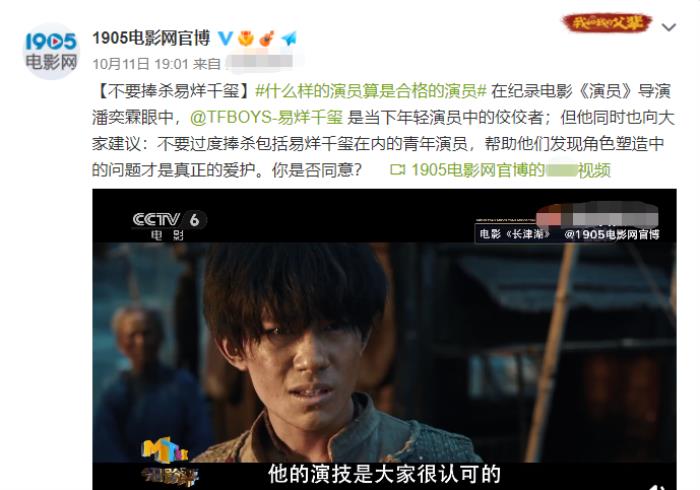
Task: Click the video camera icon before link
Action: pyautogui.click(x=397, y=170)
